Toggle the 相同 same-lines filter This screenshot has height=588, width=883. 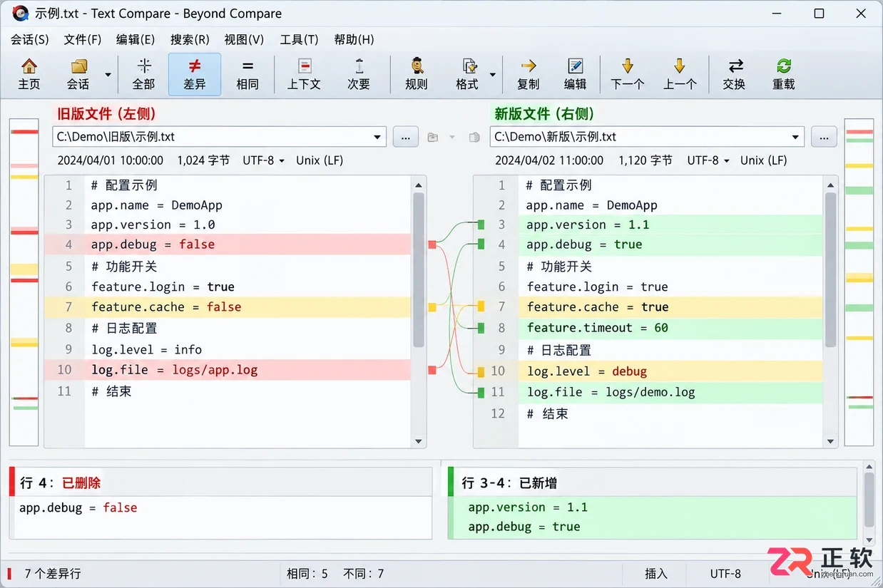(x=247, y=74)
